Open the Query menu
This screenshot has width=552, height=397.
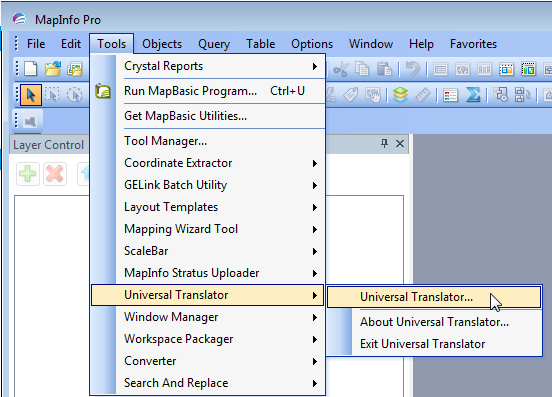click(x=214, y=44)
